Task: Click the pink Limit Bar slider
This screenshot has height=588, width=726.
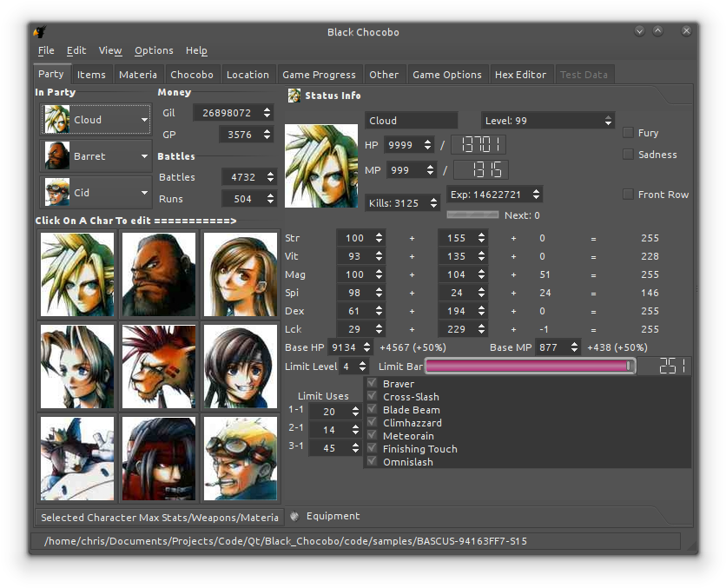Action: point(530,366)
